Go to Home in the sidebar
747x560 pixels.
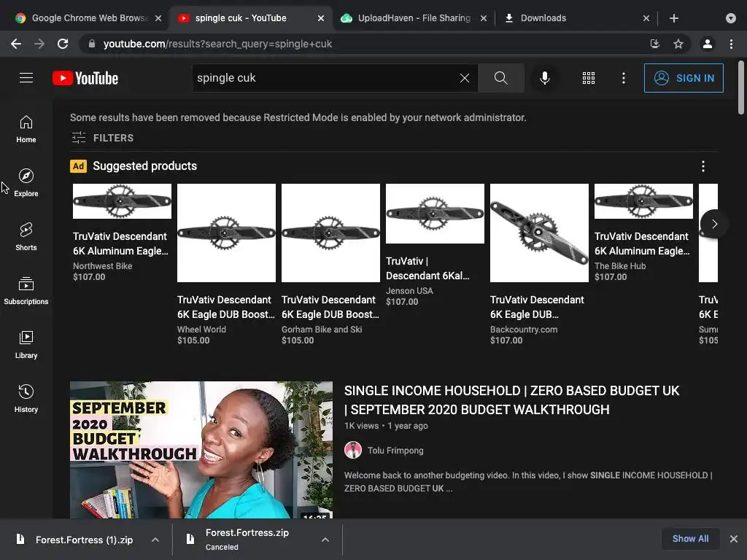[26, 129]
